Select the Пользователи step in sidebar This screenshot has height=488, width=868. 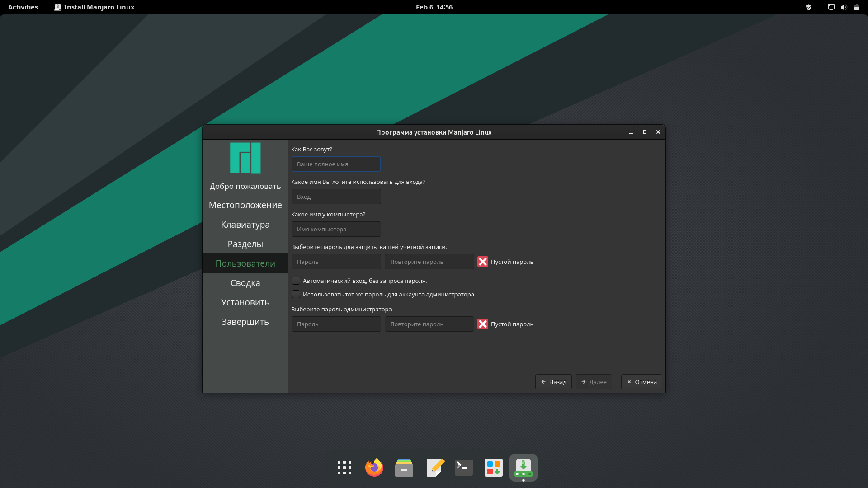coord(245,263)
